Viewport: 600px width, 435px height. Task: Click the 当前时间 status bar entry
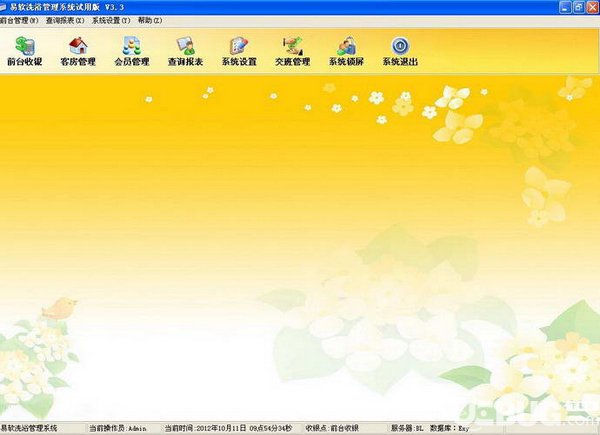tap(228, 428)
